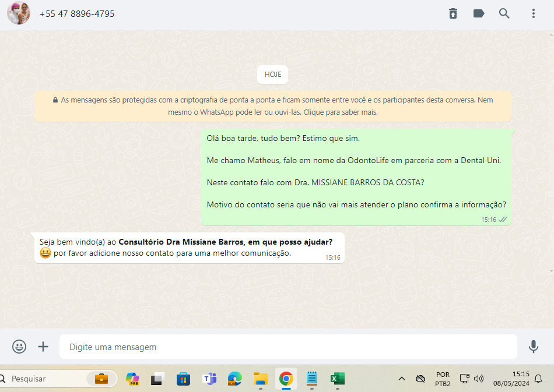
Task: Click the chat scrollbar down arrow
Action: click(551, 271)
